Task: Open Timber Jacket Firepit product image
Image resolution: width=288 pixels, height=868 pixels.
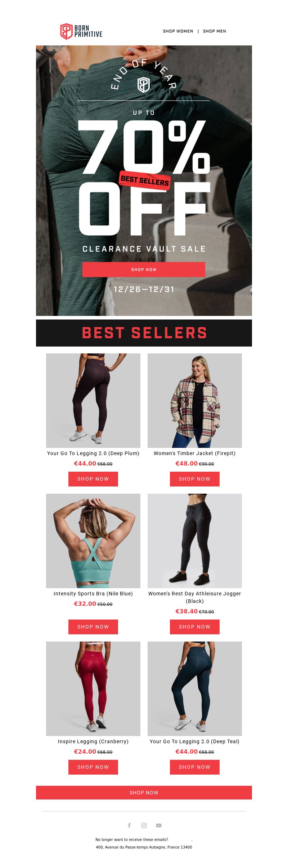Action: pyautogui.click(x=195, y=401)
